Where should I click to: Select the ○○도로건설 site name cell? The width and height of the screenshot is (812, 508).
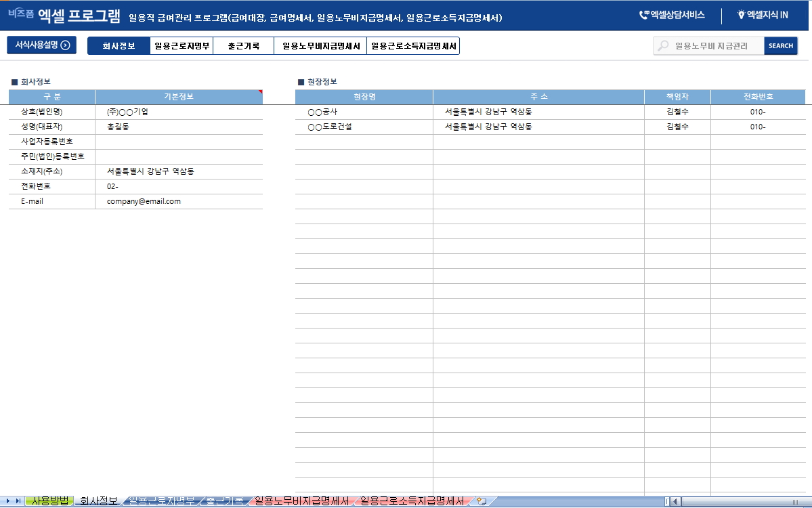tap(364, 127)
